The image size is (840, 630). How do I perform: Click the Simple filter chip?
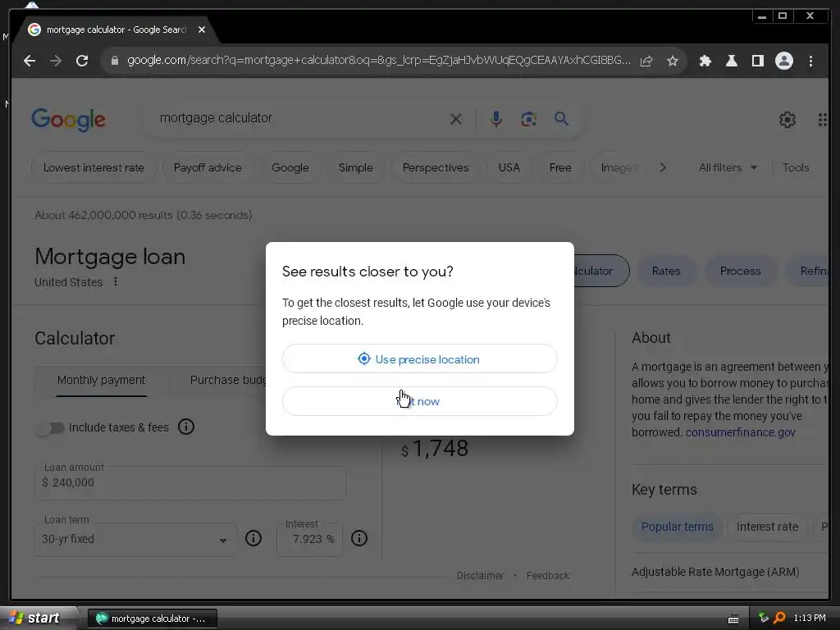[356, 167]
